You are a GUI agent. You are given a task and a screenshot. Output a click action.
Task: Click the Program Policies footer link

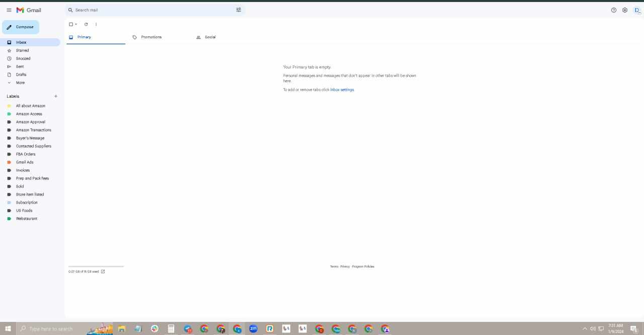coord(363,266)
